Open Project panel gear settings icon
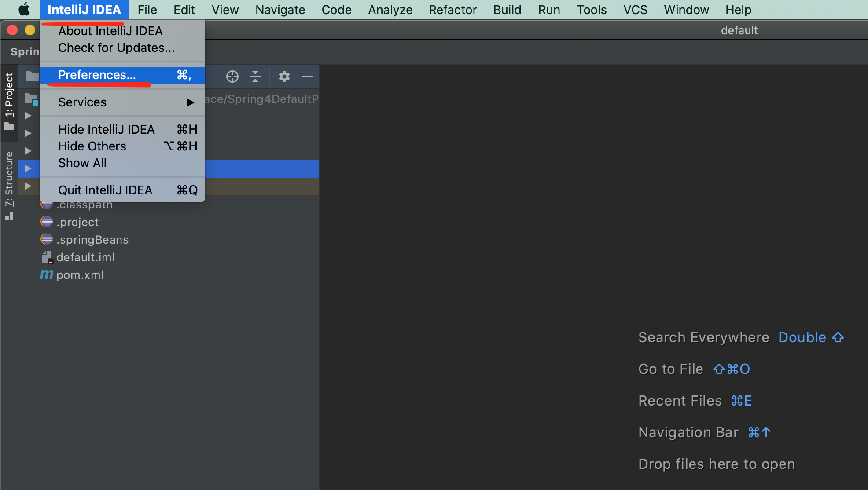The image size is (868, 490). coord(284,77)
